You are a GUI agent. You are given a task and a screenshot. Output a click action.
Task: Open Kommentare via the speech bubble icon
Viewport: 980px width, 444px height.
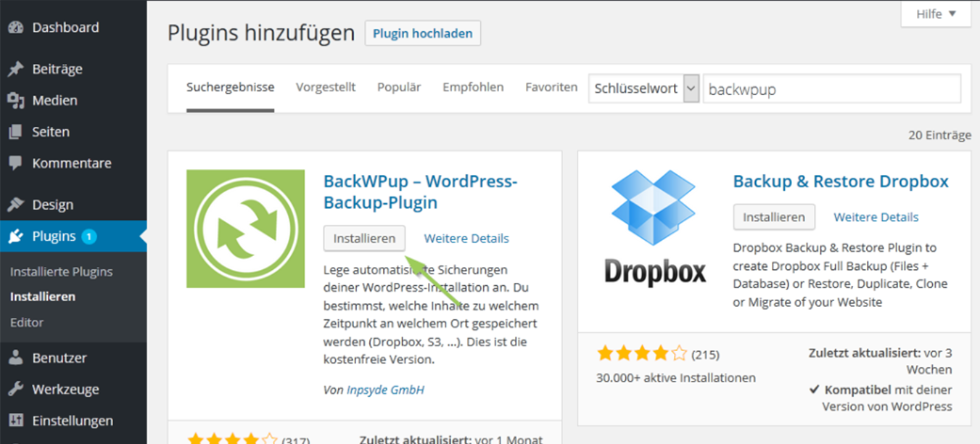point(17,163)
